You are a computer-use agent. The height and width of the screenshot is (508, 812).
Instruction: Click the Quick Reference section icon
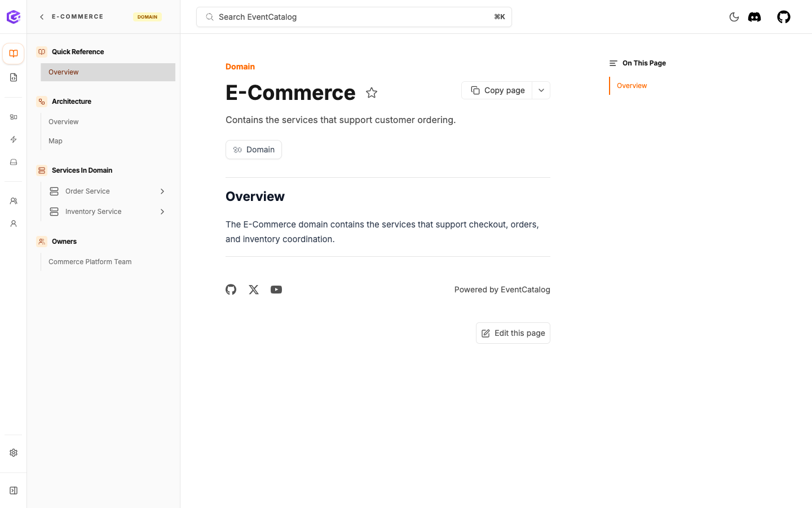pos(42,52)
